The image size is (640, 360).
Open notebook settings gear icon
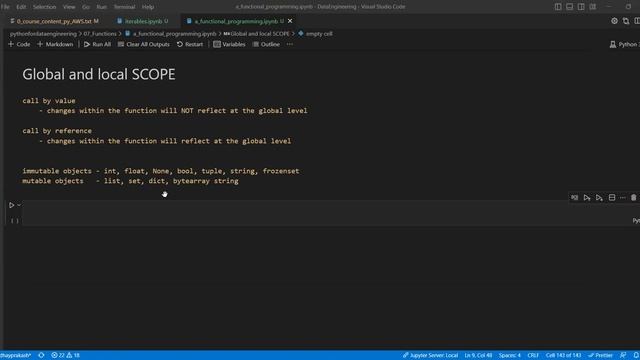pyautogui.click(x=614, y=21)
